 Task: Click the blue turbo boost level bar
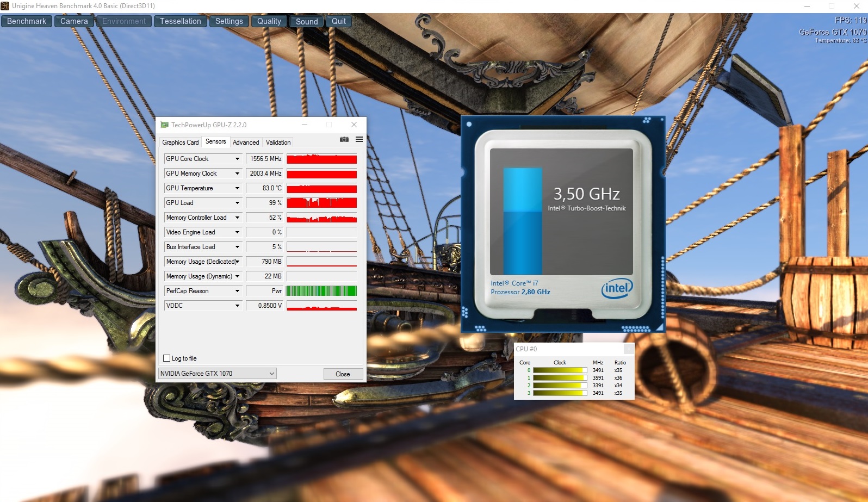coord(523,221)
